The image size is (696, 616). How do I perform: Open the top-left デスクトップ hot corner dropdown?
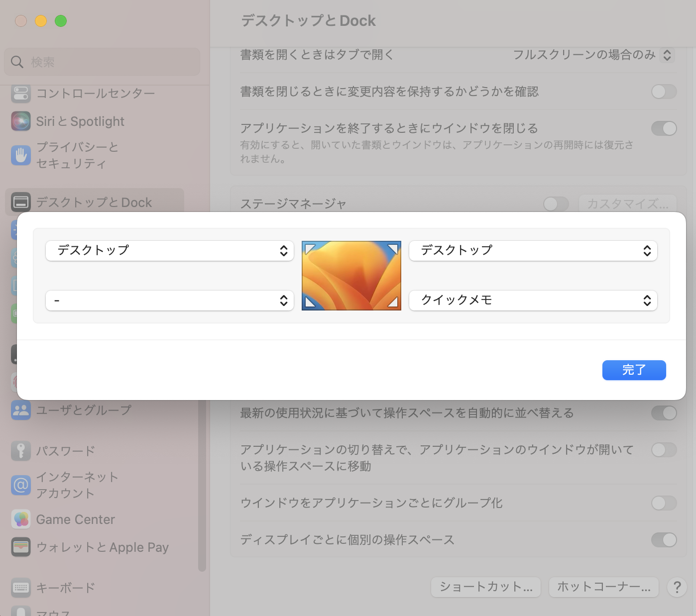(x=170, y=251)
